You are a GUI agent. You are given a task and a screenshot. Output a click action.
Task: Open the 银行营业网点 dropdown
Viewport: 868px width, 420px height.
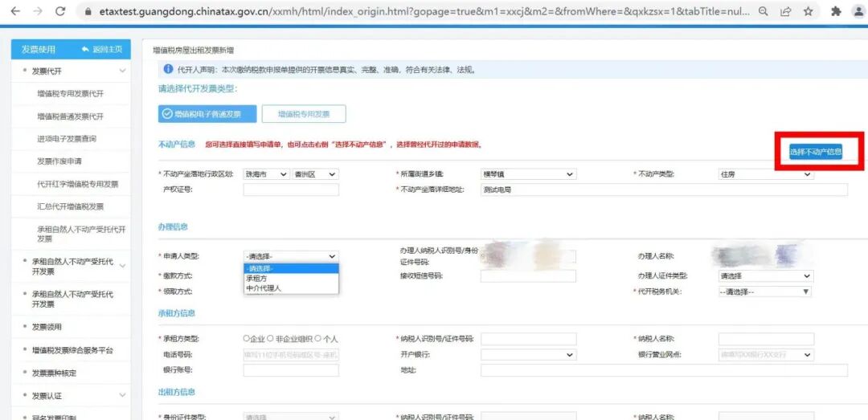coord(766,355)
